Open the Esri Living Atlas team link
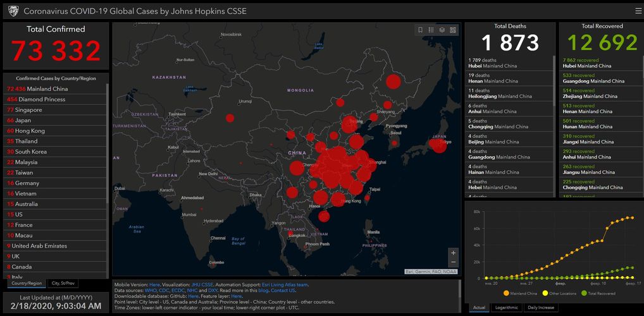This screenshot has width=644, height=316. [x=285, y=285]
